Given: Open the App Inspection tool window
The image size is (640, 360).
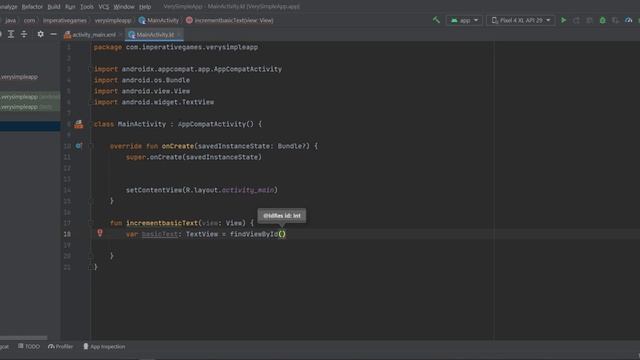Looking at the screenshot, I should [104, 347].
